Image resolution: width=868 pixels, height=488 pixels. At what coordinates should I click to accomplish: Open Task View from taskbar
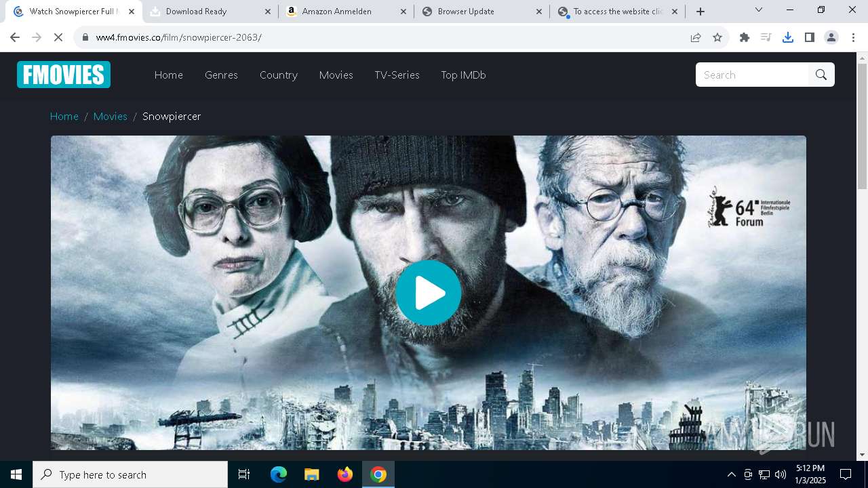coord(244,474)
